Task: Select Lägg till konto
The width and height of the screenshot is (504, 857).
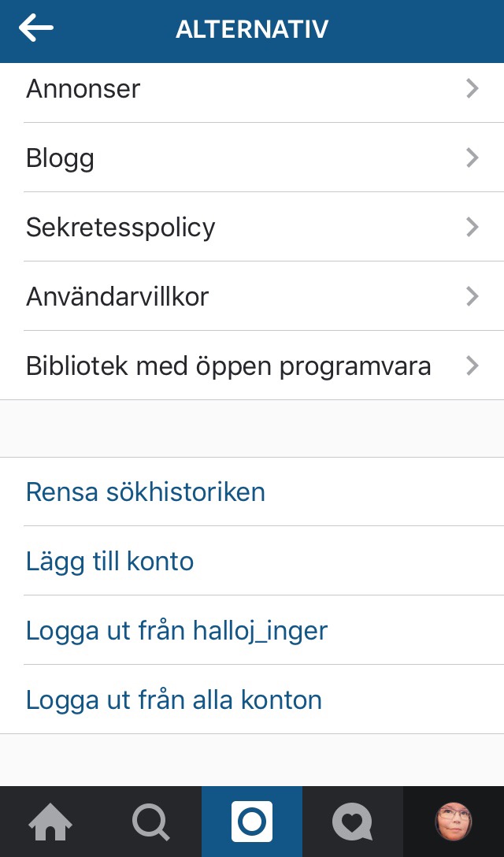Action: coord(110,562)
